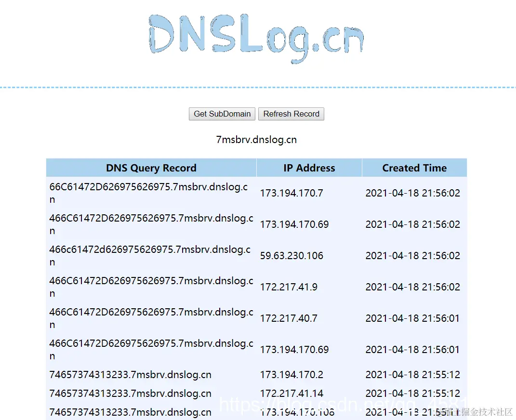Click the Created Time column header

[x=414, y=168]
